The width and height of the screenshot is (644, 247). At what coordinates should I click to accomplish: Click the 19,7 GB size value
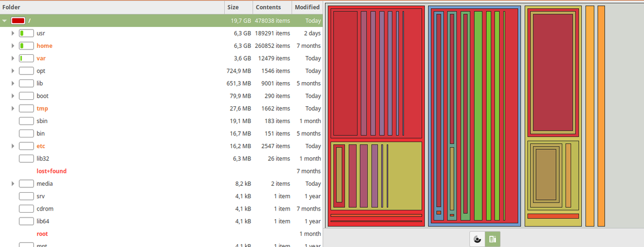point(240,21)
